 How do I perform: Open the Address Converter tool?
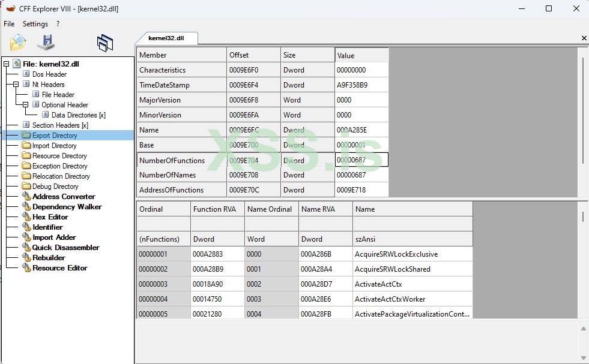point(64,197)
